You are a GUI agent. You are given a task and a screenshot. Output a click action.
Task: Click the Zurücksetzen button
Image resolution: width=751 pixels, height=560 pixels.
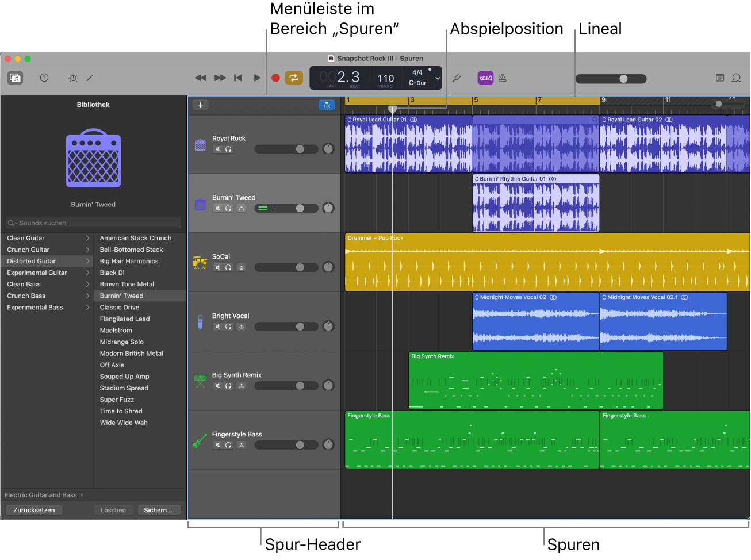click(x=34, y=510)
